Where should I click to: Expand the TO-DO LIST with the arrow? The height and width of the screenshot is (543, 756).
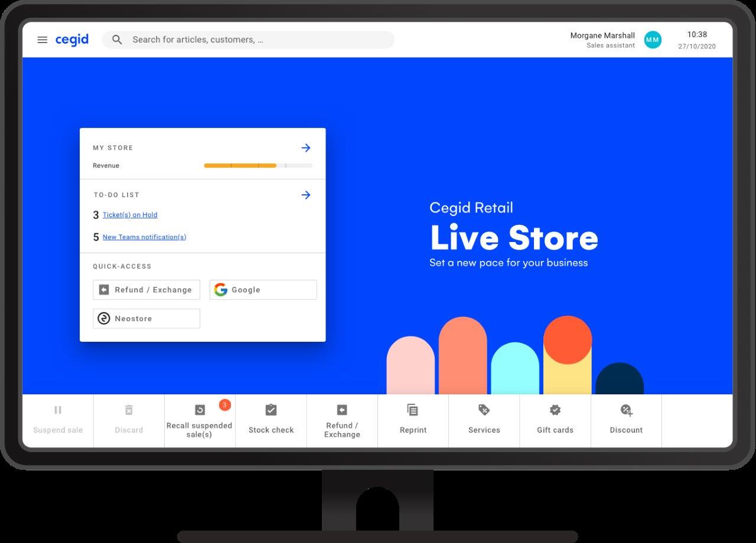tap(306, 195)
